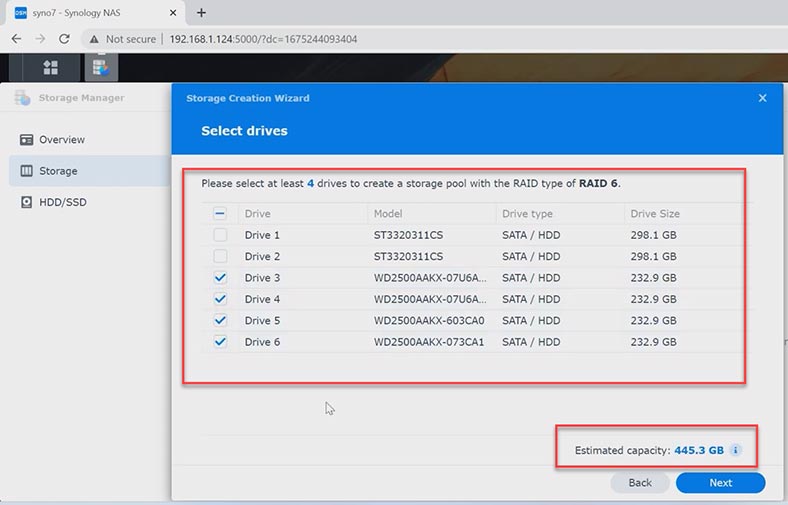Screen dimensions: 788x505
Task: Click Drive 3's WD2500AAKX-07U6A model cell
Action: (430, 277)
